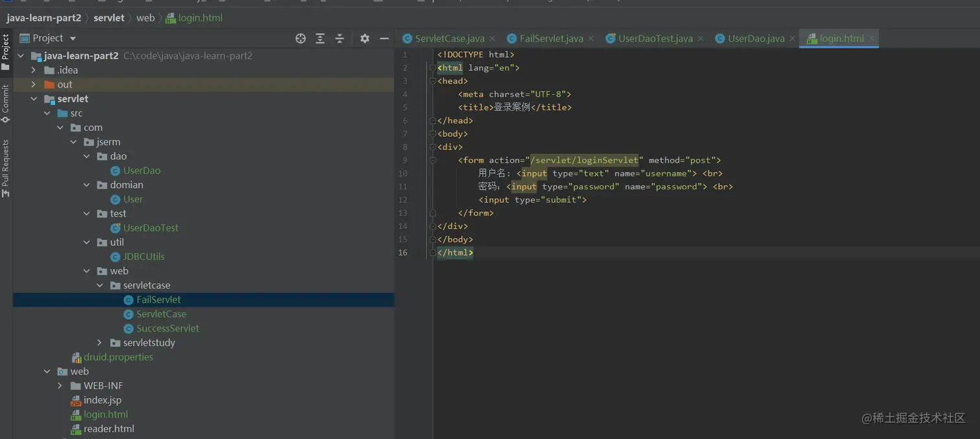Click line number 12 in gutter
Screen dimensions: 980x439
(403, 200)
